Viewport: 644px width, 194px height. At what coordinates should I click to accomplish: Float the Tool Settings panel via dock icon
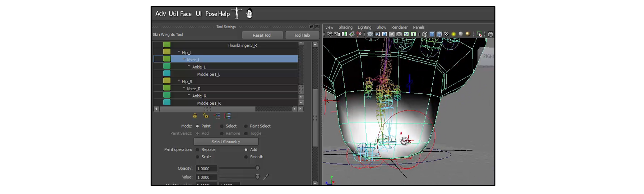tap(311, 27)
